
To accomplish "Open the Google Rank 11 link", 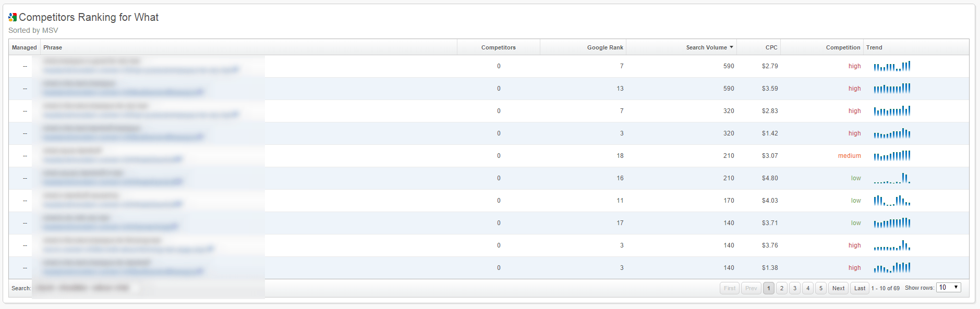I will coord(620,201).
